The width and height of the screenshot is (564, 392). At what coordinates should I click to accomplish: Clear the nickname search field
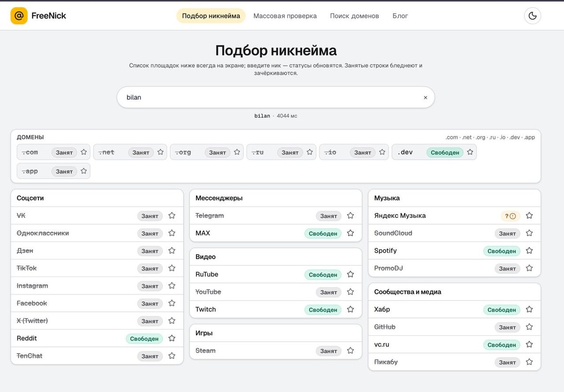click(425, 98)
